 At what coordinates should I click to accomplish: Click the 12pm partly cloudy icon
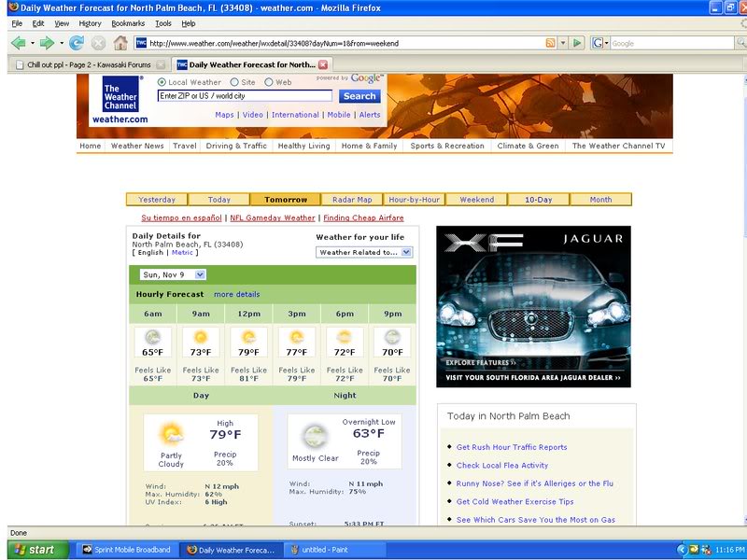click(248, 338)
